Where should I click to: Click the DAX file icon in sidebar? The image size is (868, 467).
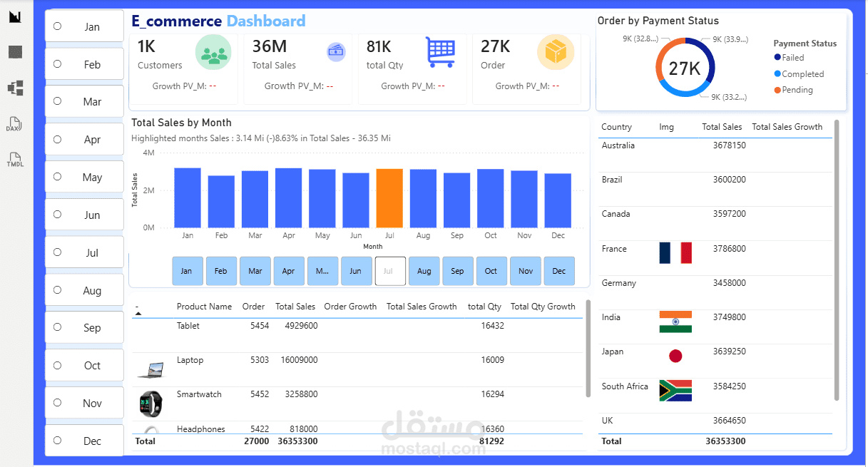point(14,125)
